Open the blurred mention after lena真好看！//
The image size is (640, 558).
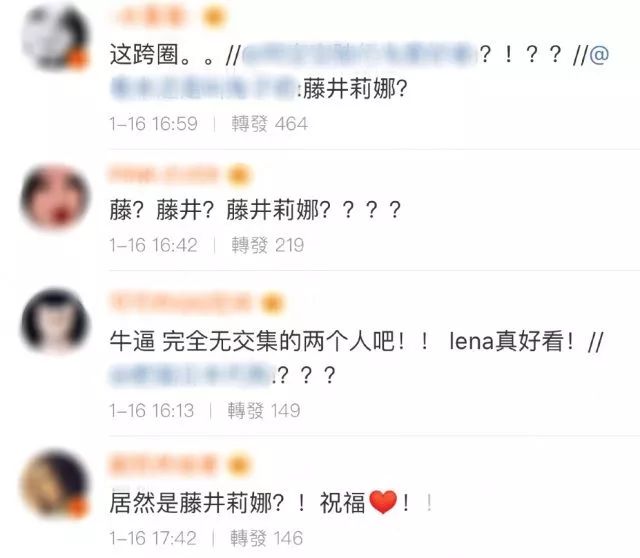pyautogui.click(x=191, y=375)
